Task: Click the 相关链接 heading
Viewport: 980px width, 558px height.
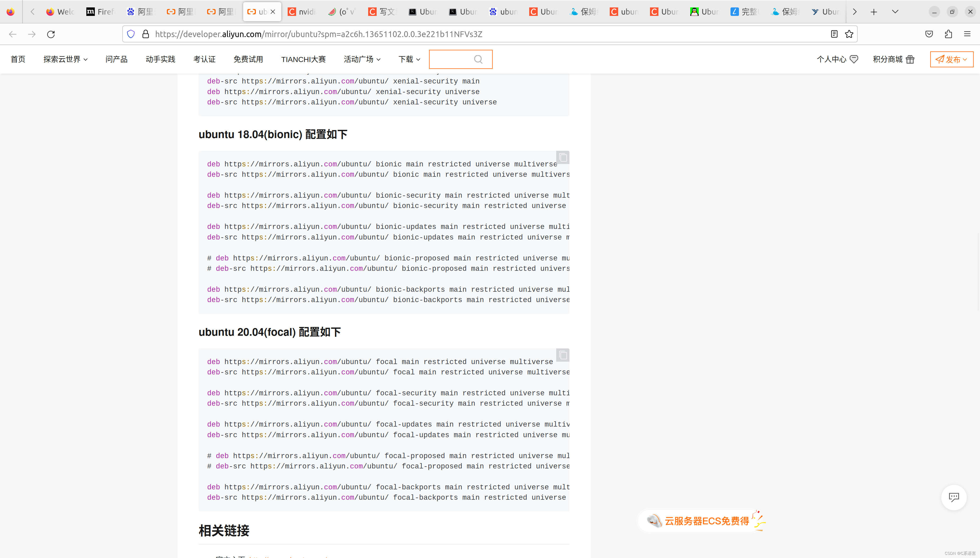Action: [224, 531]
